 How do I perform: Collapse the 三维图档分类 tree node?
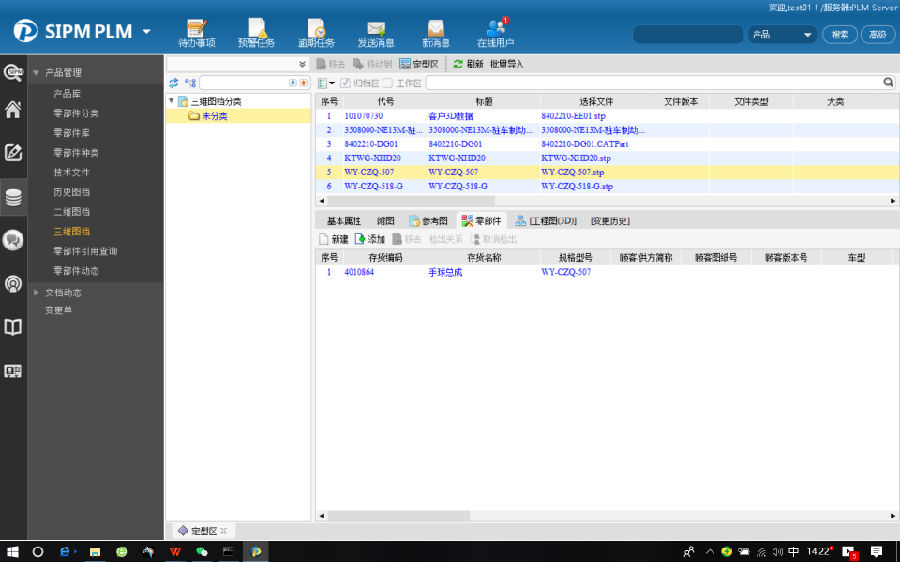(171, 101)
